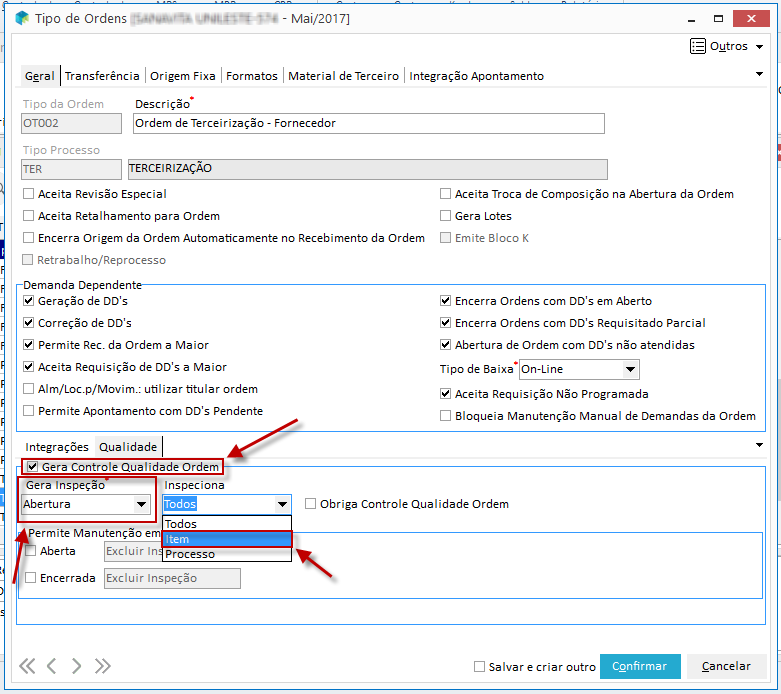Toggle Aceita Troca de Composição checkbox
This screenshot has width=781, height=694.
click(x=445, y=193)
